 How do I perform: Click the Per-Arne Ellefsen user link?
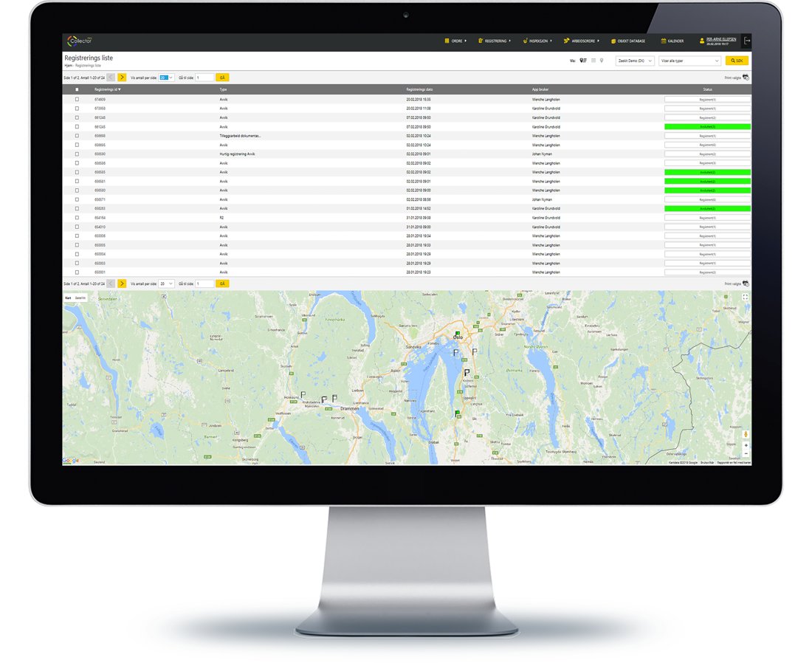click(x=720, y=39)
